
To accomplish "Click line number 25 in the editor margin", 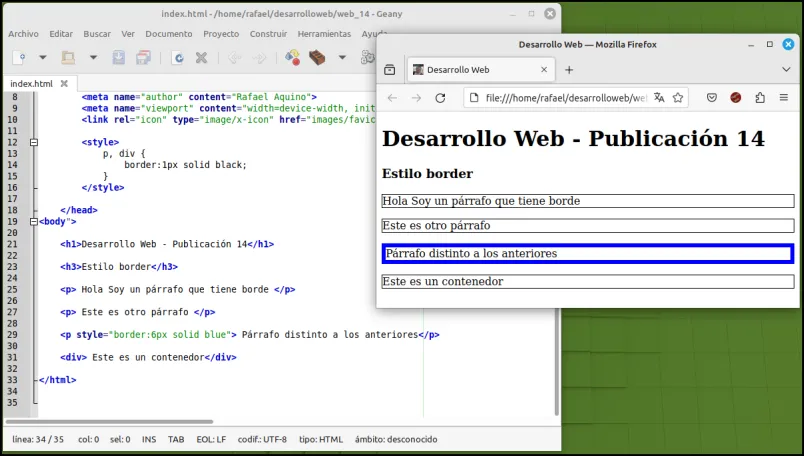I will pyautogui.click(x=12, y=289).
